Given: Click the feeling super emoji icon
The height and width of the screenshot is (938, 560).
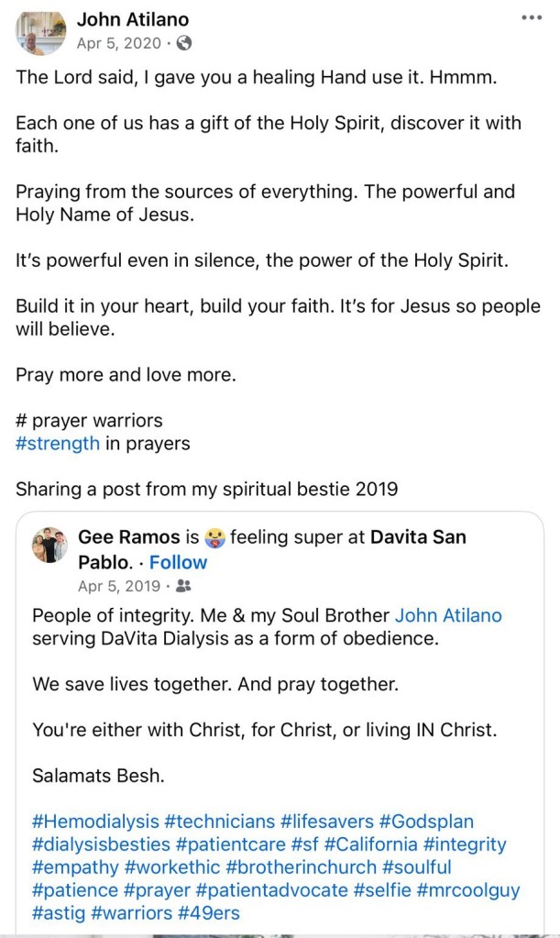Looking at the screenshot, I should point(214,537).
